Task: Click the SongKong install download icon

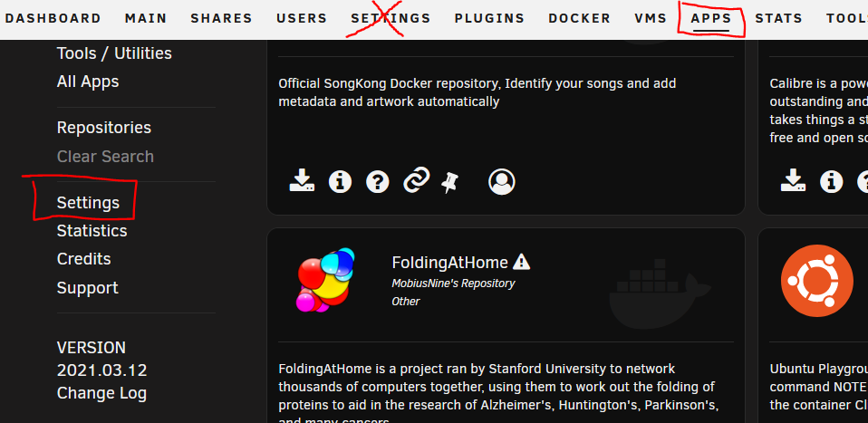Action: [x=303, y=181]
